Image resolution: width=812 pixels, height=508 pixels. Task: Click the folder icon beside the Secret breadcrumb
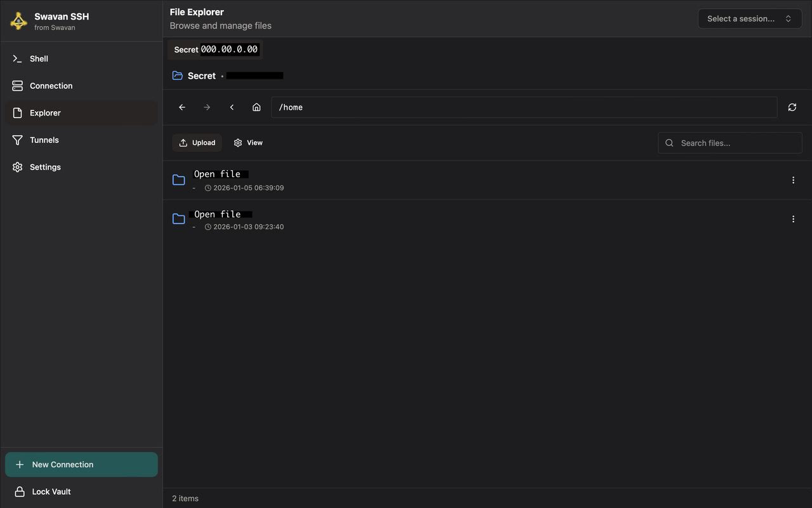[177, 75]
